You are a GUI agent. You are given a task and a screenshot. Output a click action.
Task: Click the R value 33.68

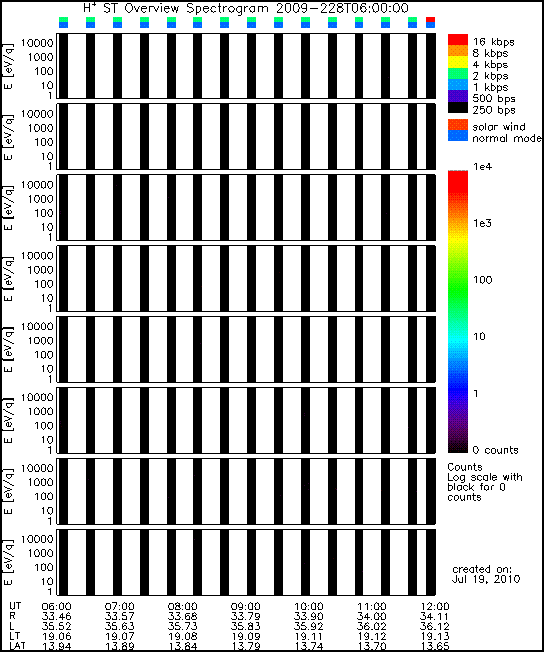click(183, 617)
